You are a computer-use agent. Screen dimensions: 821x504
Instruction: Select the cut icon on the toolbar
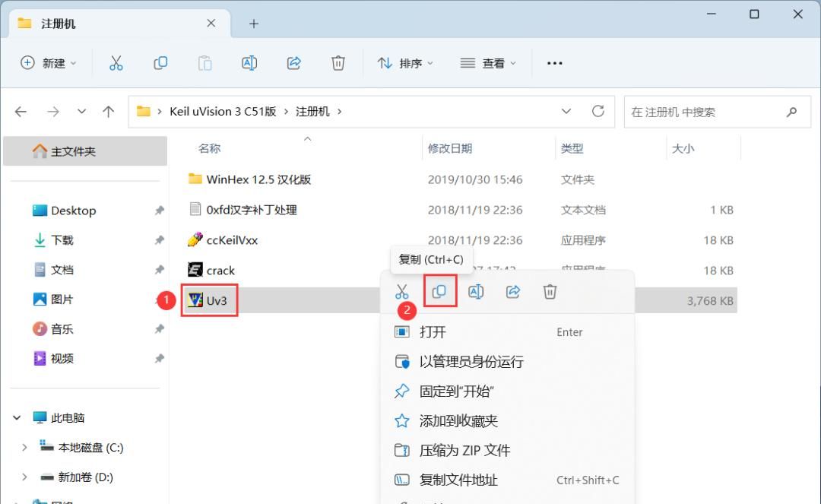click(116, 63)
